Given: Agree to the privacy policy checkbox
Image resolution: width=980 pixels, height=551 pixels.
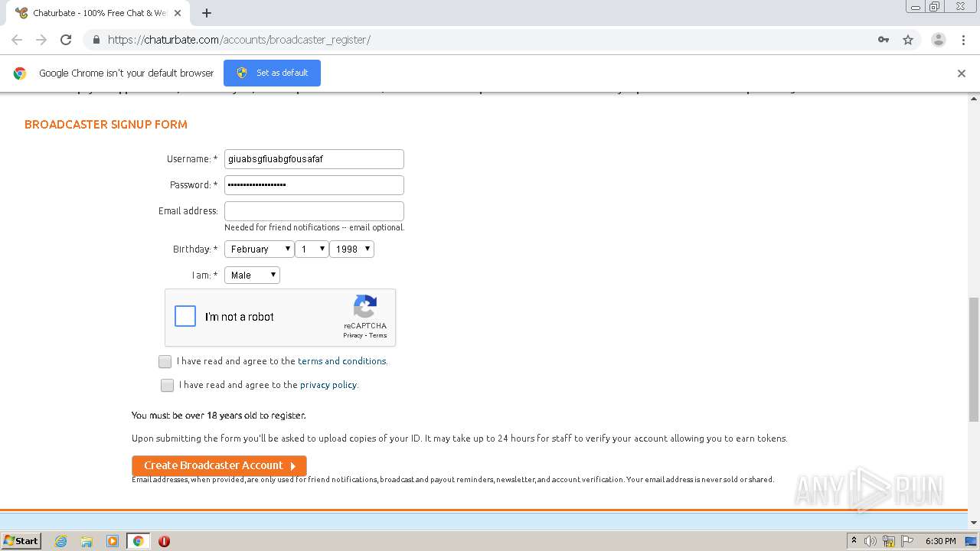Looking at the screenshot, I should [167, 385].
